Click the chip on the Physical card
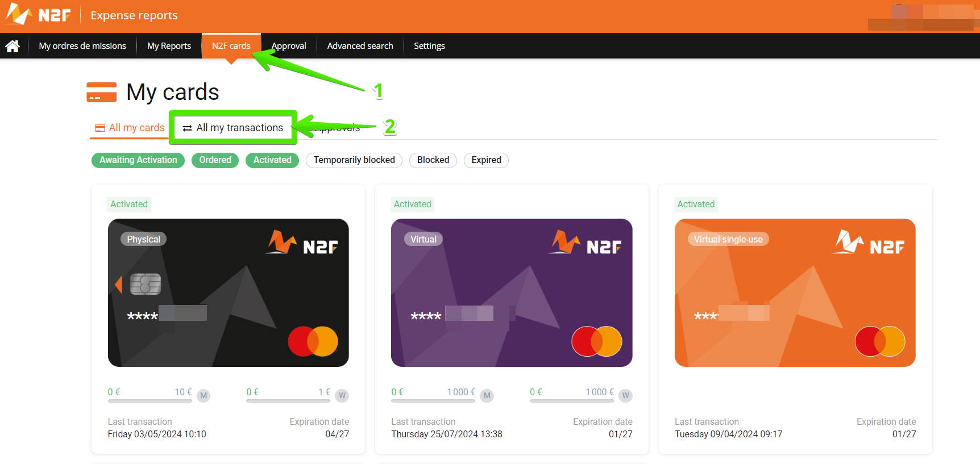The image size is (980, 464). 146,284
